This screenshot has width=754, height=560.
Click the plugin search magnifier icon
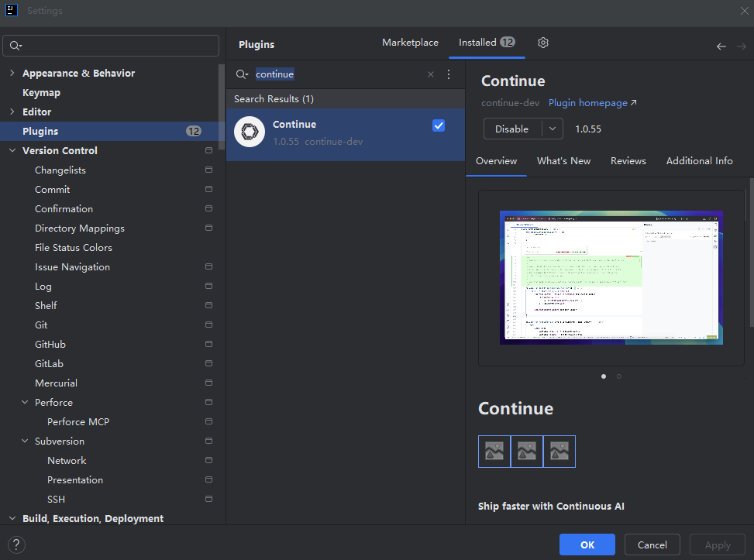[242, 74]
